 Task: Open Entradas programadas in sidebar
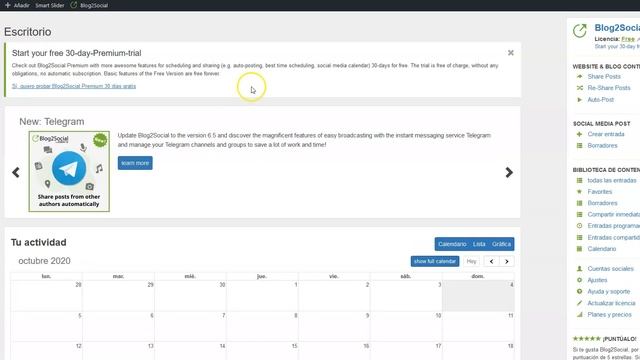[x=613, y=226]
